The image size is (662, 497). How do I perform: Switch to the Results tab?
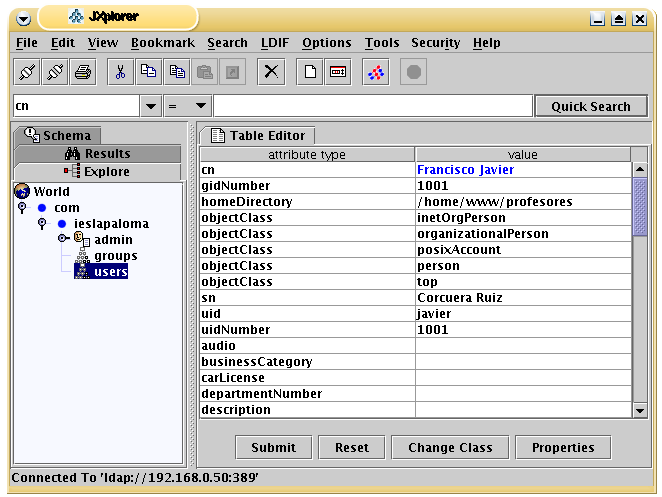pos(98,153)
